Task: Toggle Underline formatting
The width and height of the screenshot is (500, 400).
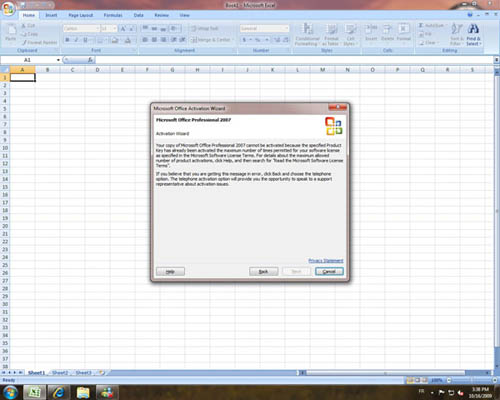Action: coord(85,40)
